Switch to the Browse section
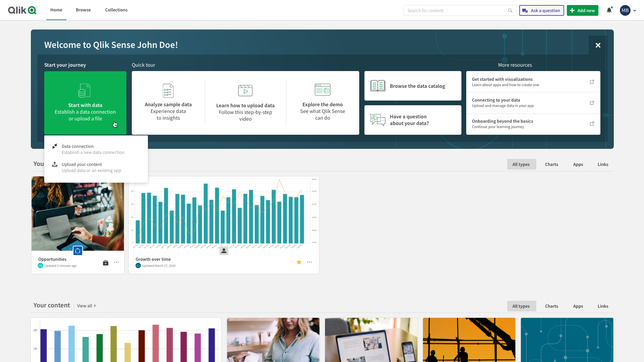644x362 pixels. [x=83, y=10]
